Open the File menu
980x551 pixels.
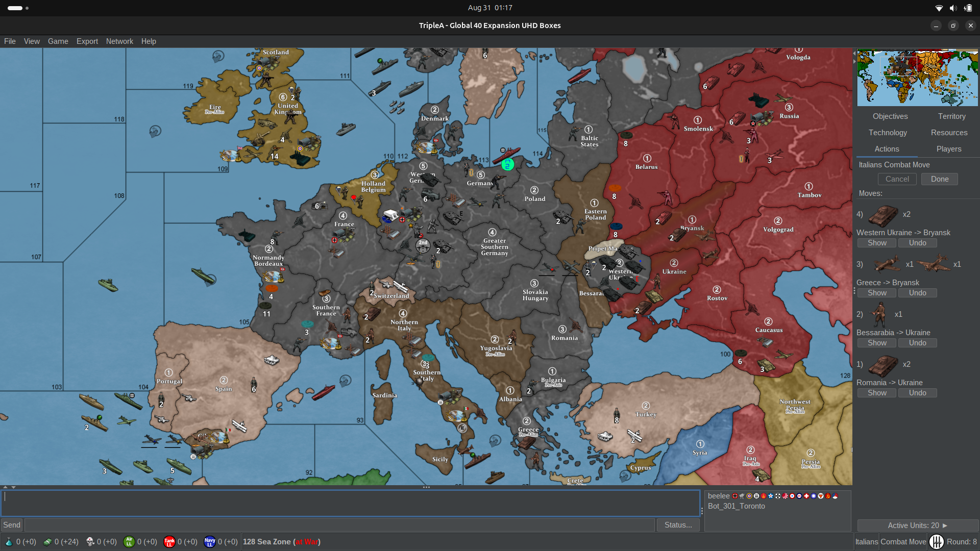(x=10, y=41)
